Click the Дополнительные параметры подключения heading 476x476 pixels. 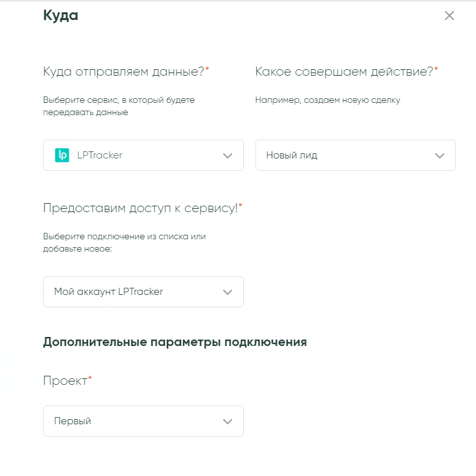click(x=175, y=342)
